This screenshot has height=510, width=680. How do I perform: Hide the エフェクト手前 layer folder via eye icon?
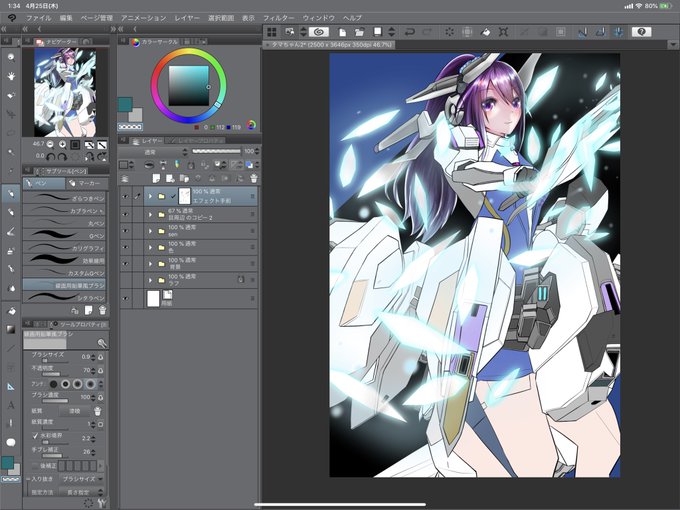126,196
